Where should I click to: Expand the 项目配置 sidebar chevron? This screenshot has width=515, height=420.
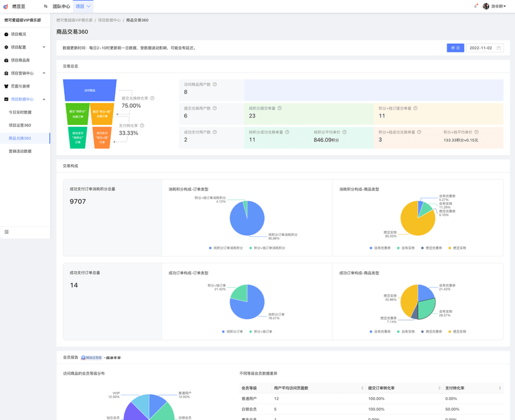coord(44,47)
